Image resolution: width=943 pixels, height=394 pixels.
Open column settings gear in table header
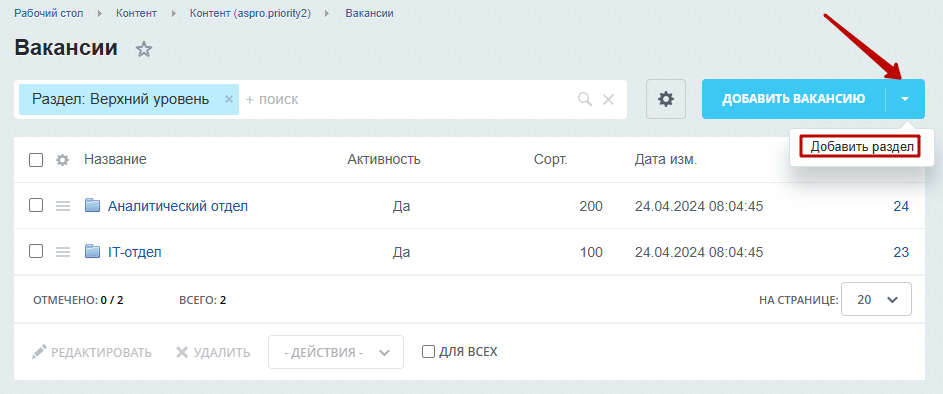point(63,160)
